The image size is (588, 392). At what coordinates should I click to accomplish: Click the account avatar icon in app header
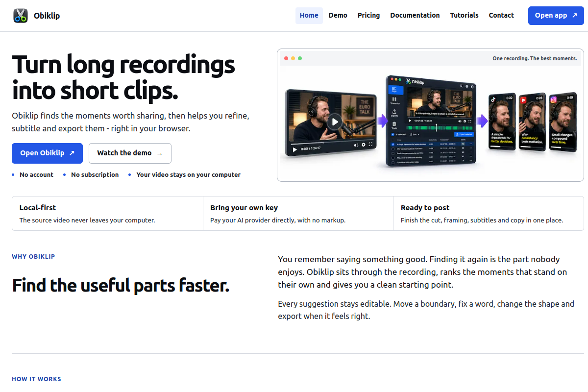(472, 87)
